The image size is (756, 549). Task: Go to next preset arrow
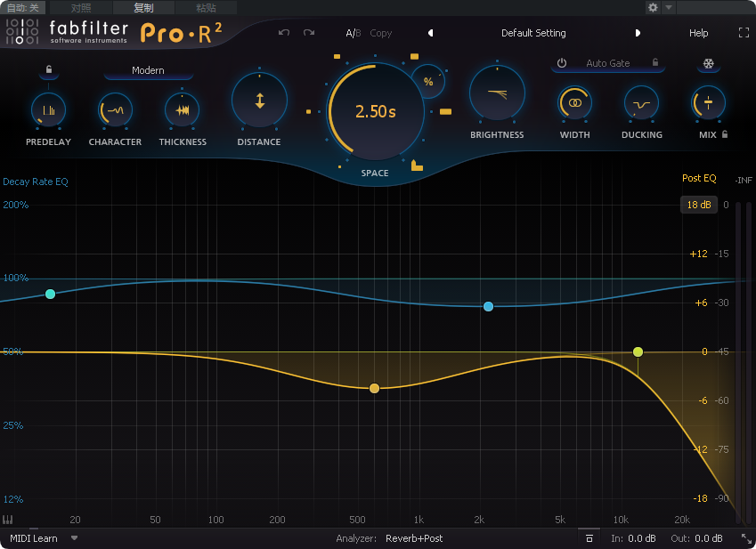(638, 33)
